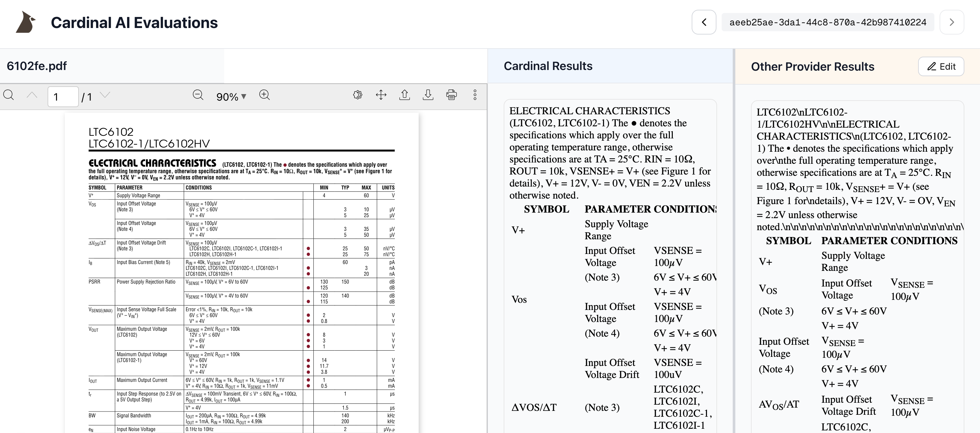980x433 pixels.
Task: Click the 6102fe.pdf file name
Action: coord(37,66)
